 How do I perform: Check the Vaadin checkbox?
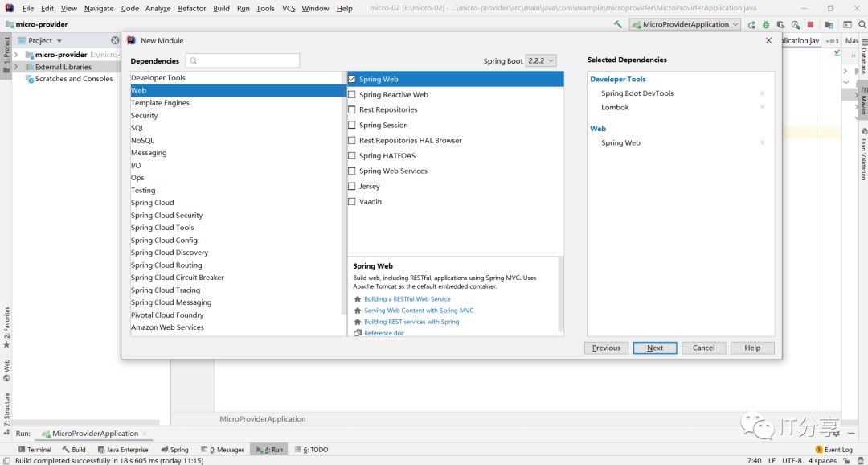(352, 202)
